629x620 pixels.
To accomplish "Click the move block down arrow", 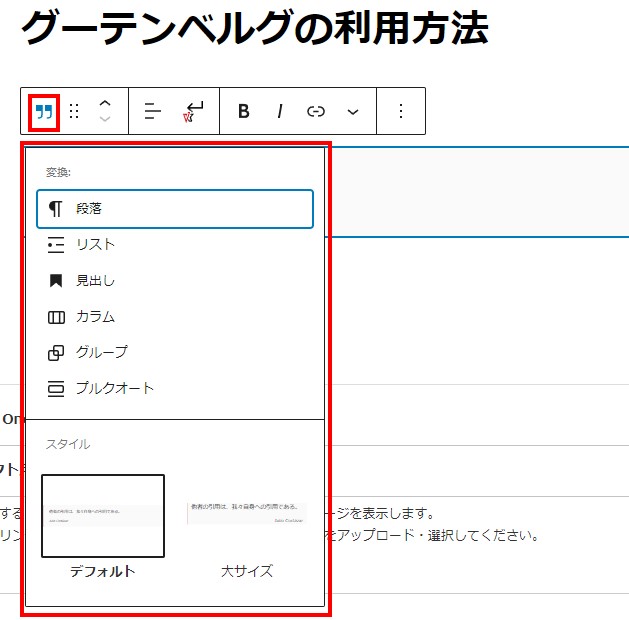I will point(105,121).
